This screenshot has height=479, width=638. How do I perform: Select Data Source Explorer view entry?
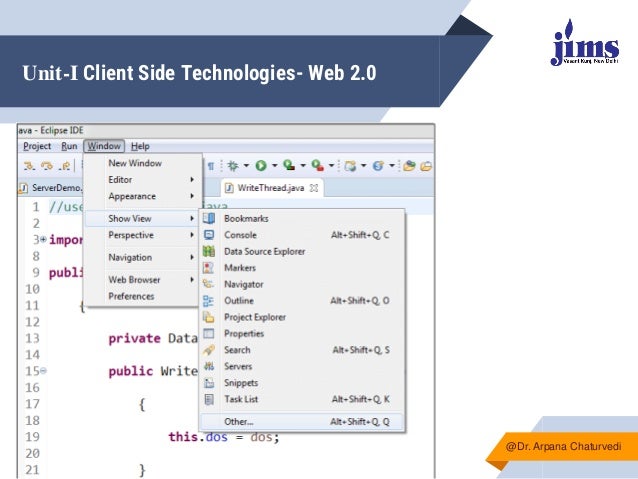[x=302, y=252]
